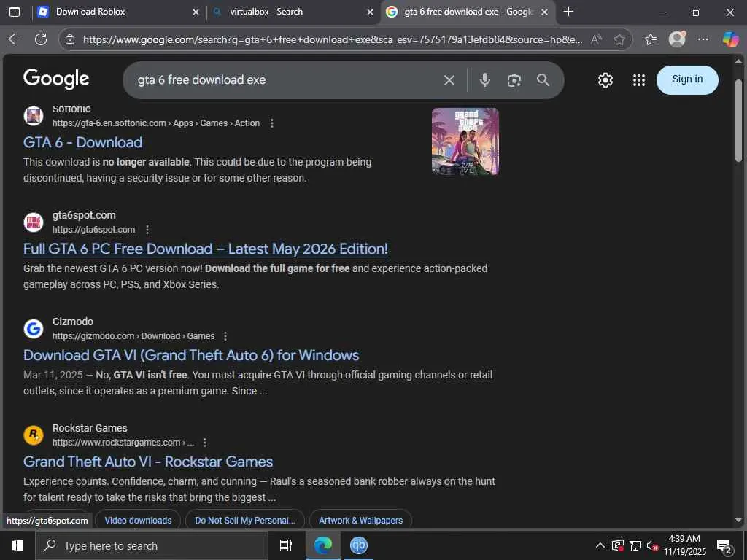
Task: Open the Edge profile avatar
Action: [677, 39]
